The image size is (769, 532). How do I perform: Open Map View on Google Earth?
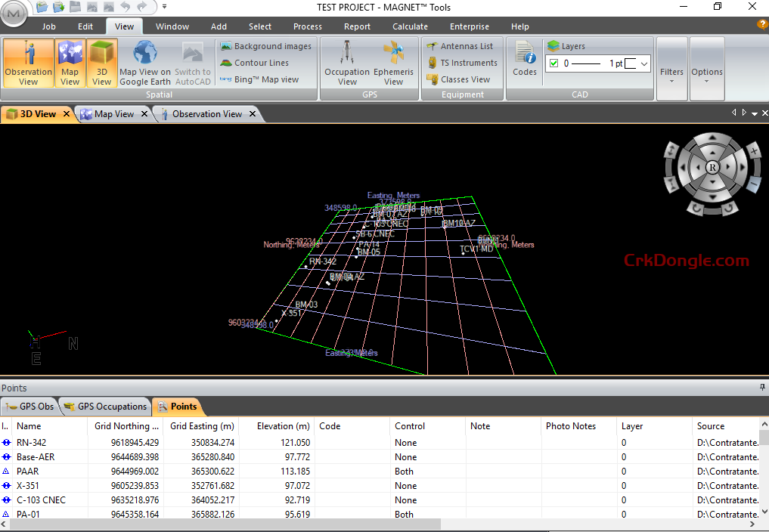144,62
